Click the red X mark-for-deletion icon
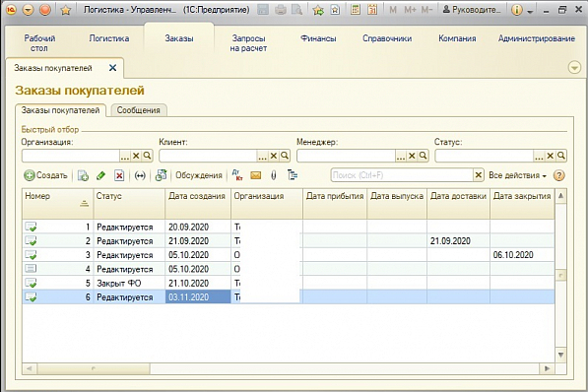 pos(119,175)
